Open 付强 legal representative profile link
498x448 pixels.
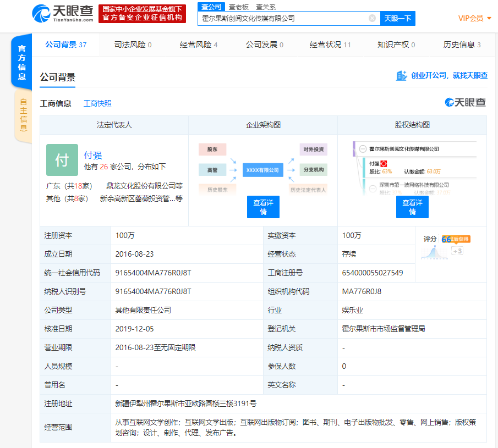(x=93, y=155)
